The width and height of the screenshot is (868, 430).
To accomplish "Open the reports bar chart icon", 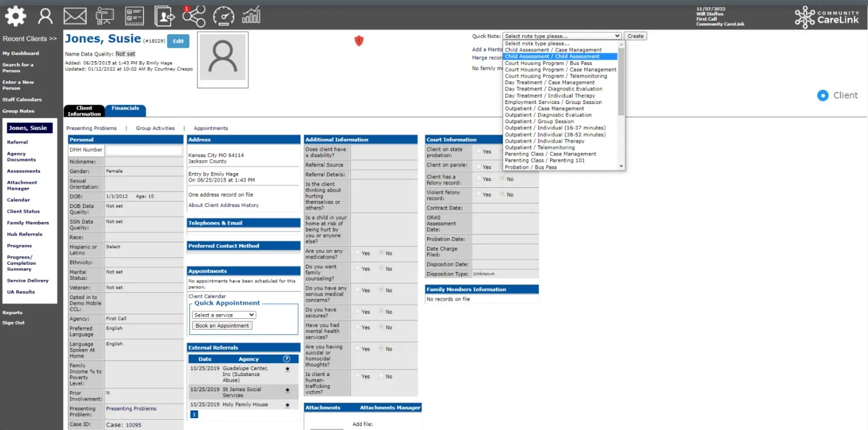I will click(x=251, y=16).
